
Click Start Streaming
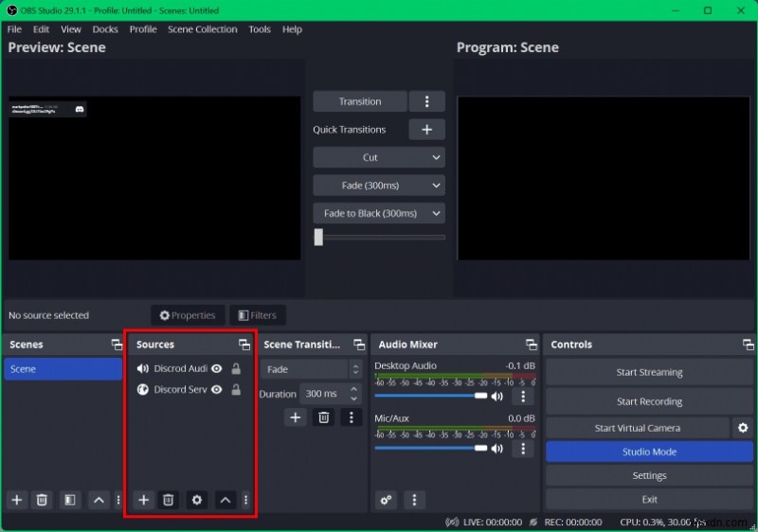coord(649,372)
